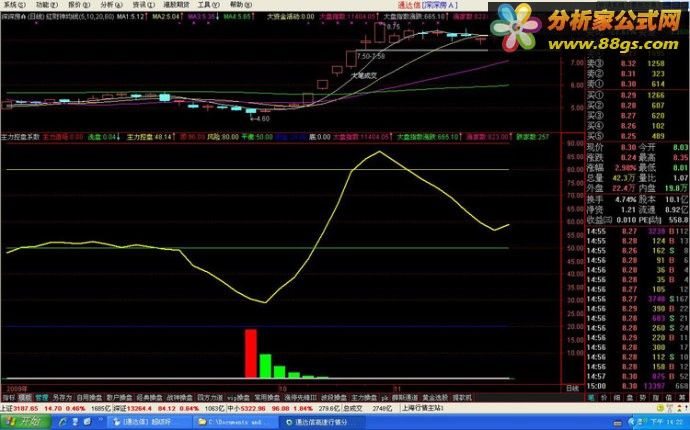Select the 模板 tab at bottom

[25, 397]
